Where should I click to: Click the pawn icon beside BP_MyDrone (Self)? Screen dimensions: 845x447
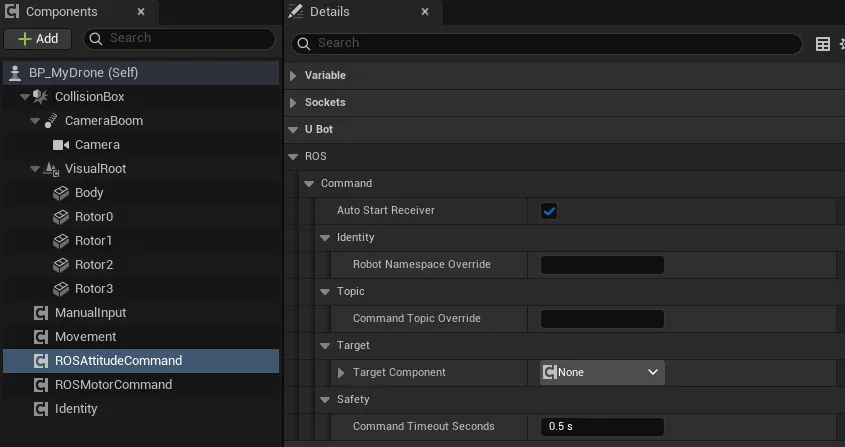[x=15, y=73]
